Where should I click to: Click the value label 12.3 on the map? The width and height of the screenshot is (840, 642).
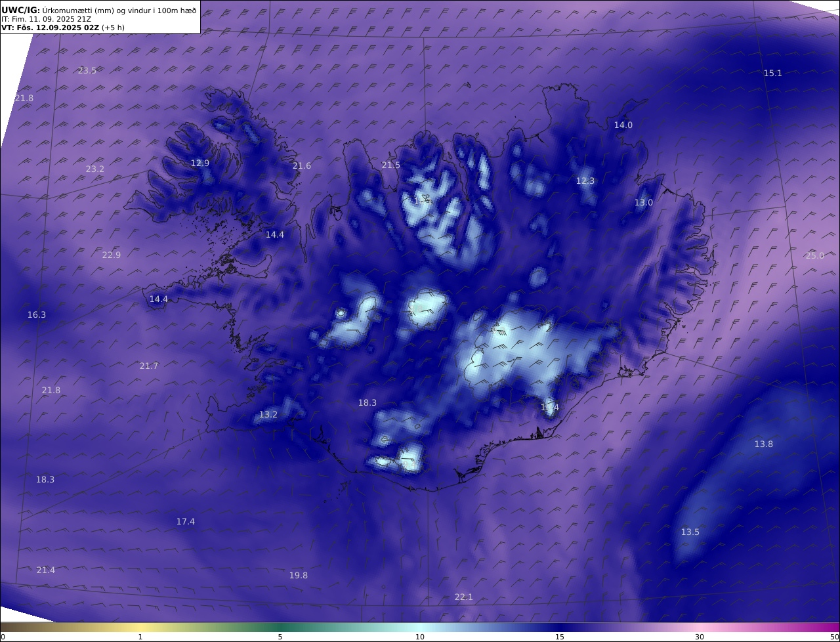(x=585, y=181)
